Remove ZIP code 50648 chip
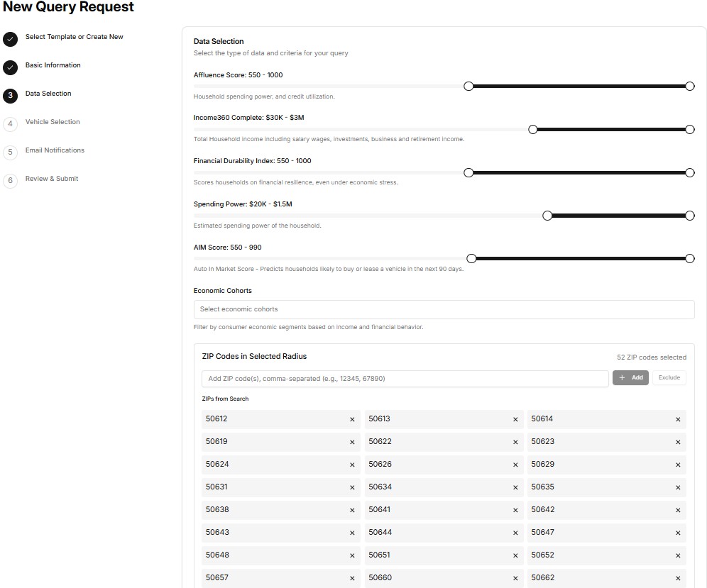 [352, 555]
